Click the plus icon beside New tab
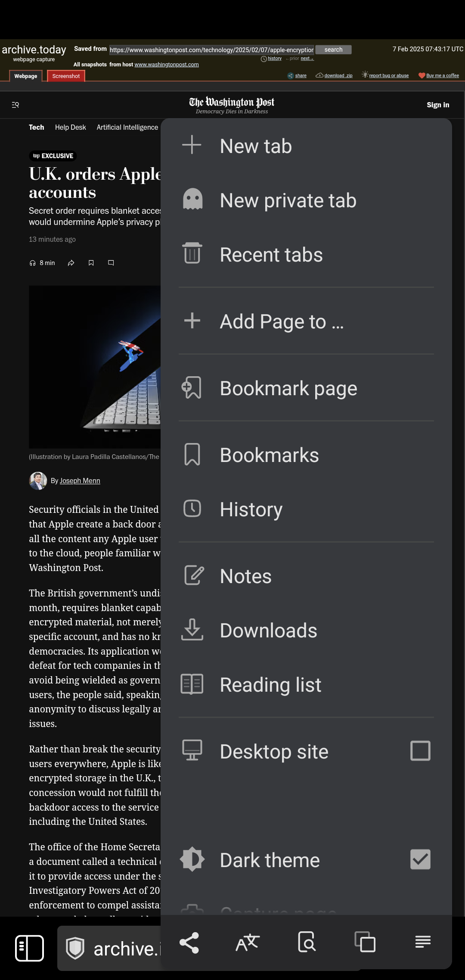465x980 pixels. click(192, 145)
